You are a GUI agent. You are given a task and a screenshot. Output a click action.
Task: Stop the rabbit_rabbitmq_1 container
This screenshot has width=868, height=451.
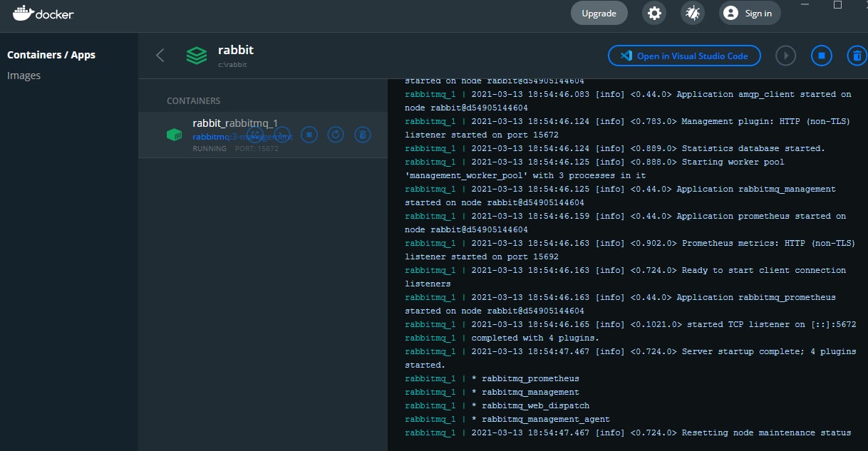coord(309,134)
